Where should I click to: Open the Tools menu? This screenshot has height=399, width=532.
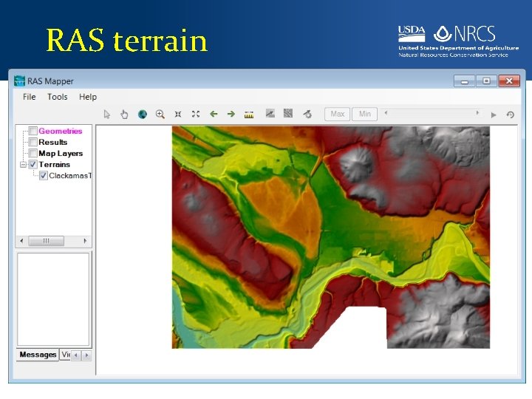58,97
